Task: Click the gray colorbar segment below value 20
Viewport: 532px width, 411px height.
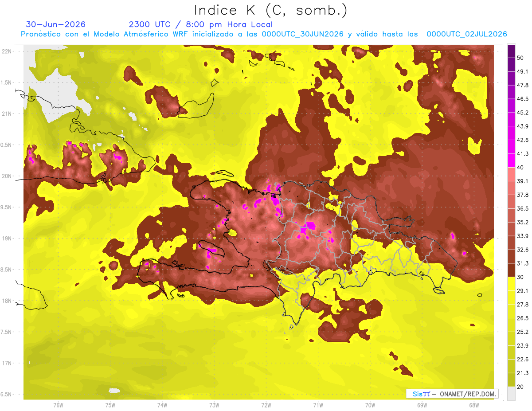Action: pyautogui.click(x=511, y=394)
